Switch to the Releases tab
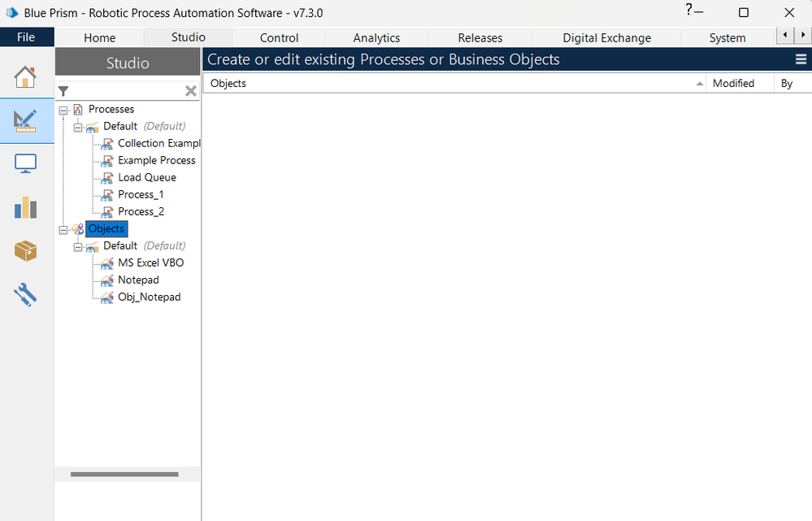 [480, 38]
